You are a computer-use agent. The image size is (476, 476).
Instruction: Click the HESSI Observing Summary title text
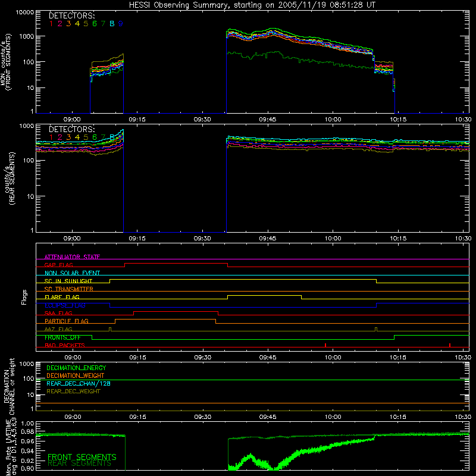tap(252, 5)
